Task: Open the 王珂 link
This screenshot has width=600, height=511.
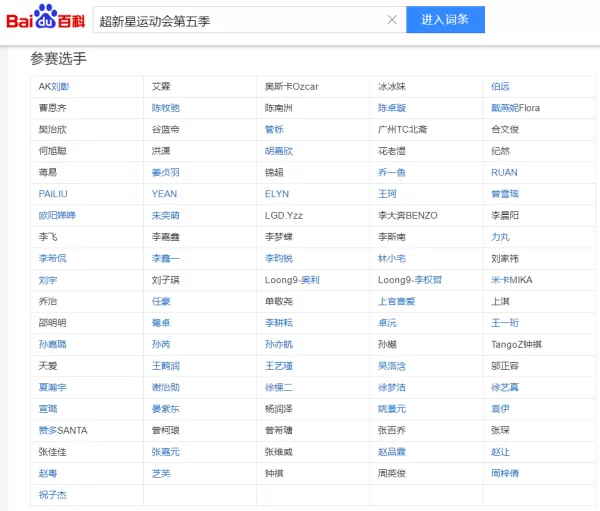Action: pos(387,194)
